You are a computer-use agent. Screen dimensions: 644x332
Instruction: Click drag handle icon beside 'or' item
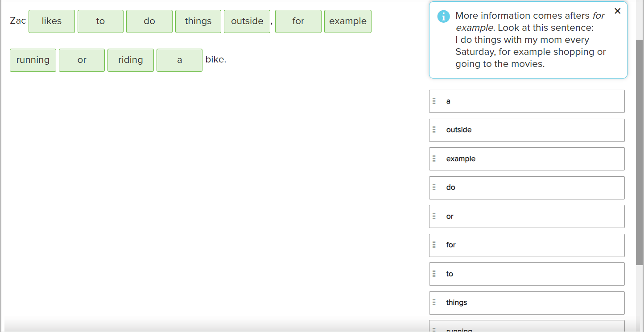[434, 216]
